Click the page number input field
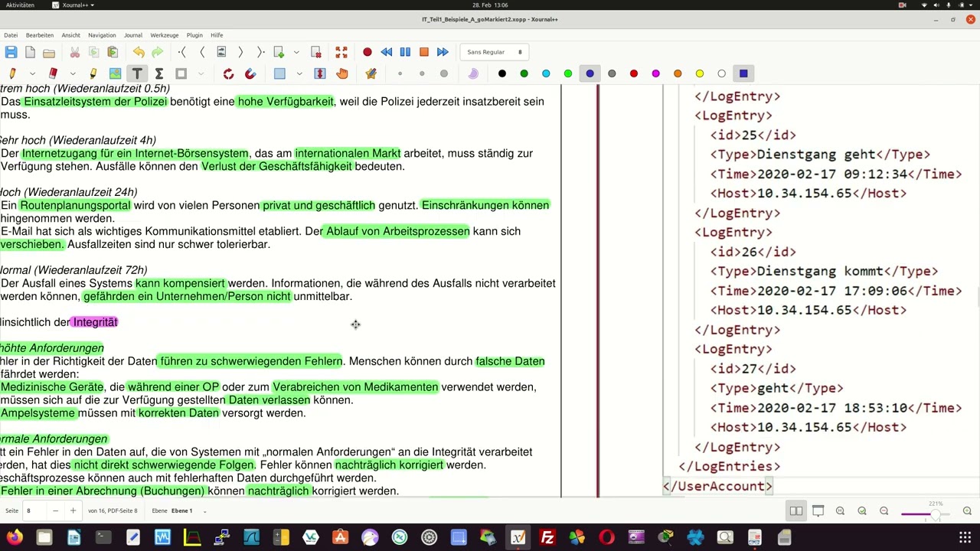This screenshot has width=980, height=551. [x=34, y=510]
